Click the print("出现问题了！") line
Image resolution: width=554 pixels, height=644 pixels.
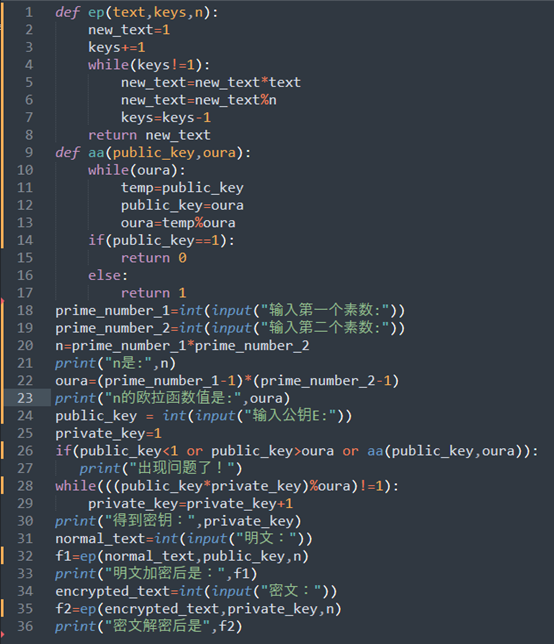161,468
